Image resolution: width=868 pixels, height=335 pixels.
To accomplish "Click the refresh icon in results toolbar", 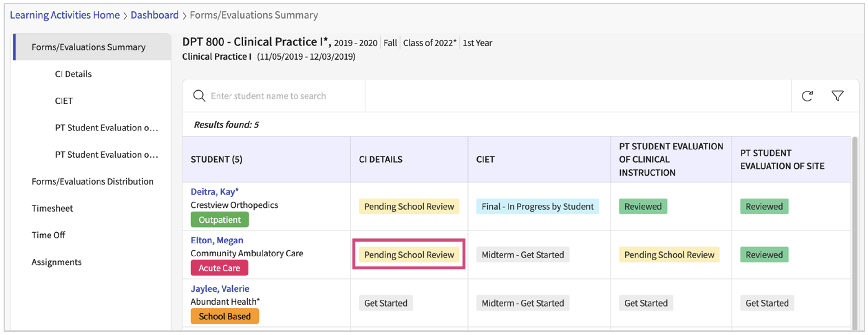I will [x=807, y=96].
